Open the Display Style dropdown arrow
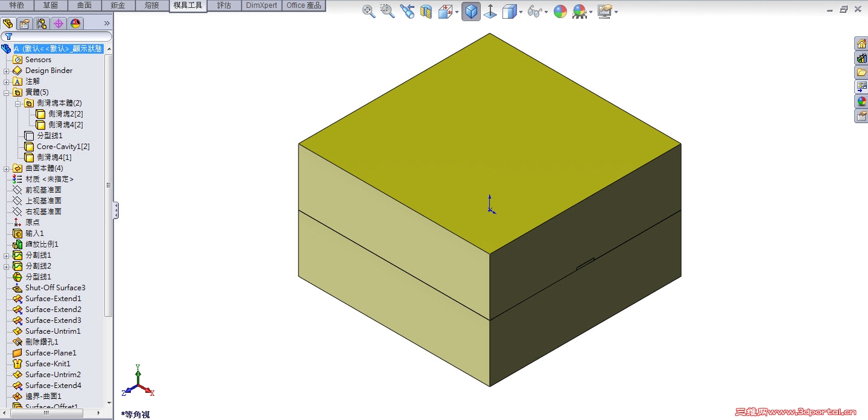This screenshot has width=868, height=420. coord(521,12)
